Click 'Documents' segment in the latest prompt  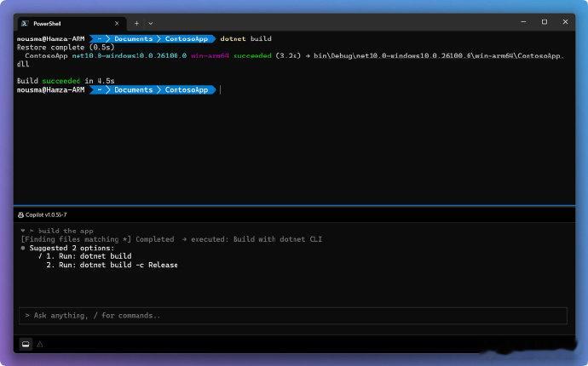click(134, 90)
